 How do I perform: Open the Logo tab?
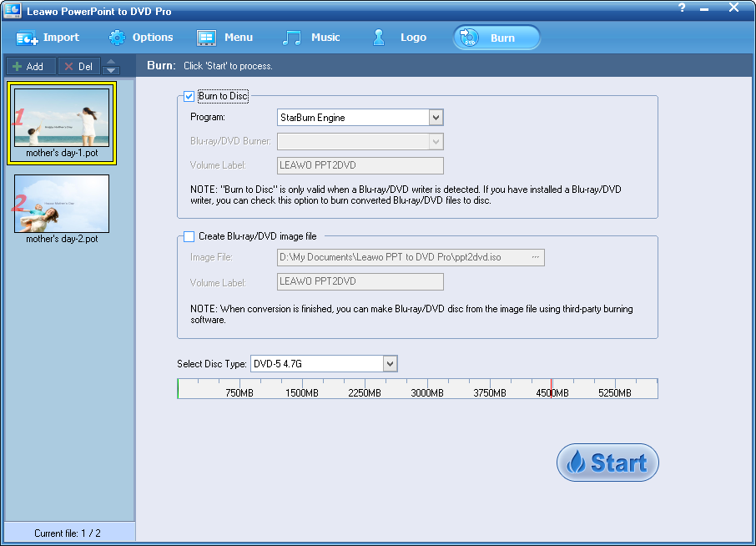(x=400, y=38)
